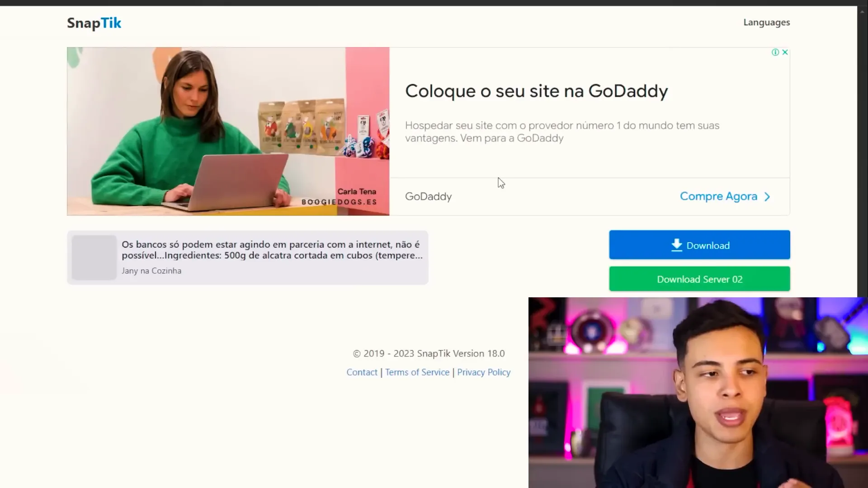Open the Privacy Policy link

tap(484, 372)
